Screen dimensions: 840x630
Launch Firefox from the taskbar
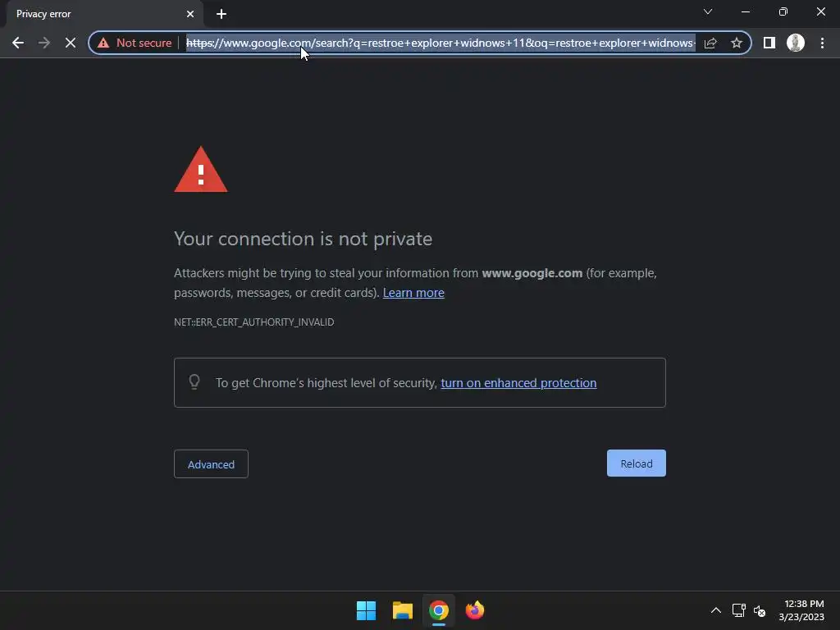click(475, 610)
